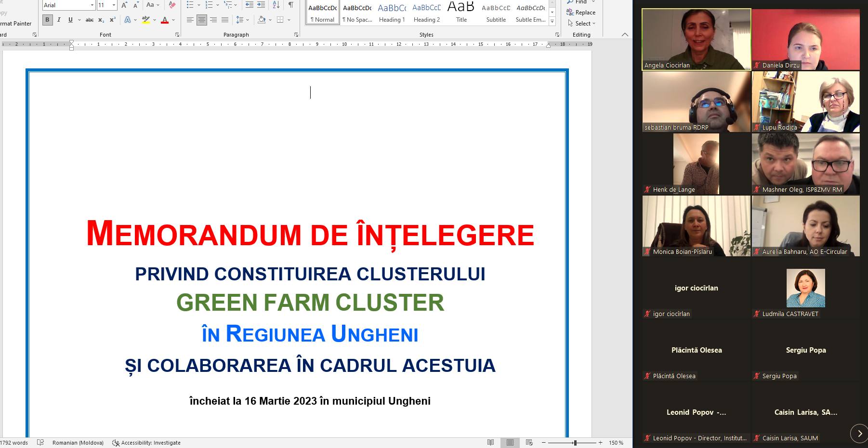Show paragraph marks with the pilcrow icon

291,5
